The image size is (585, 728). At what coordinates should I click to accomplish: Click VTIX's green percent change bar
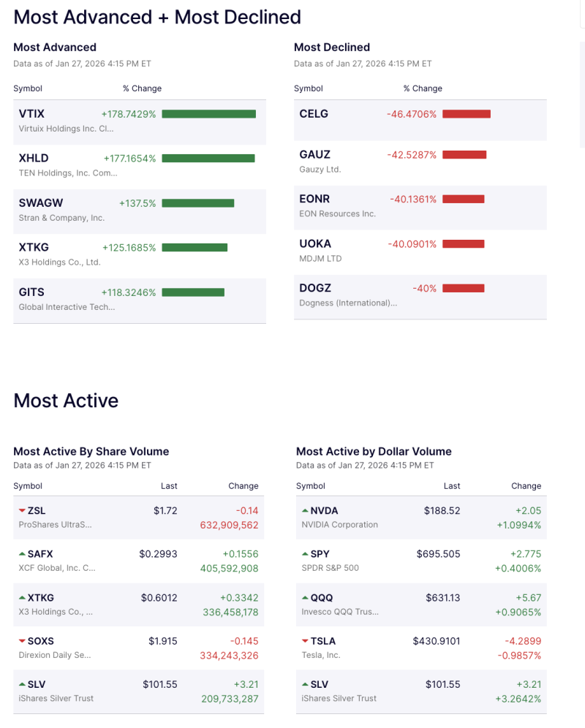209,113
